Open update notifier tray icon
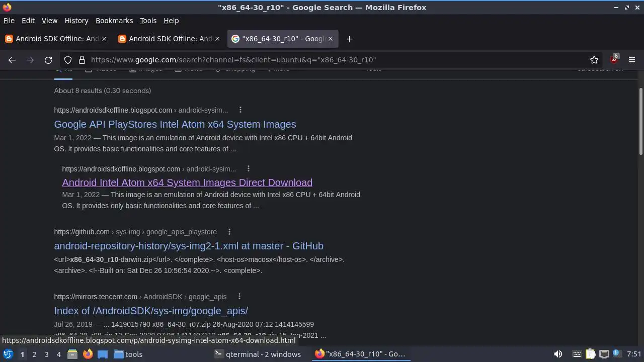Screen dimensions: 644x362 point(617,354)
